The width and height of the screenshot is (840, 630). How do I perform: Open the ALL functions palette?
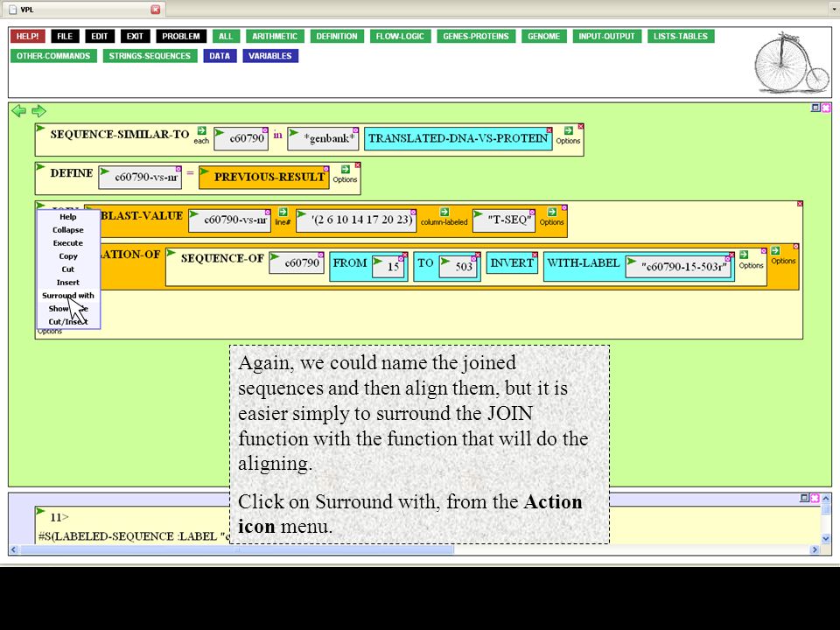pyautogui.click(x=226, y=37)
